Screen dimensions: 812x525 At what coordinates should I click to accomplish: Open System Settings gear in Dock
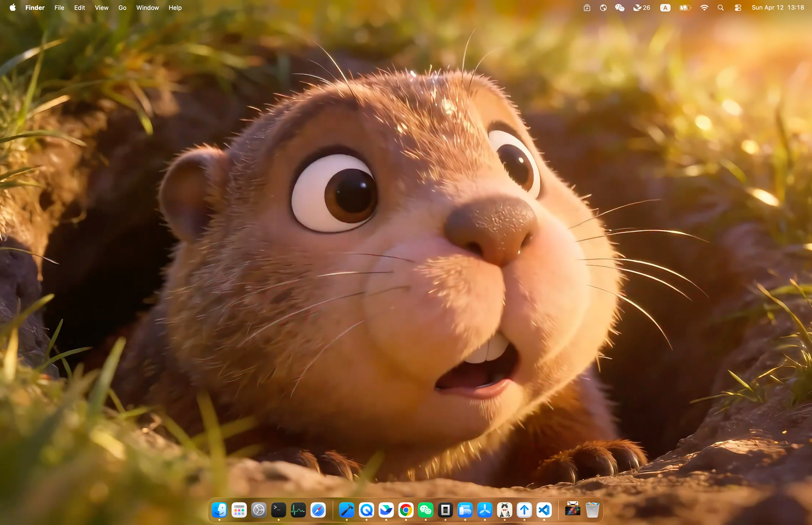point(259,510)
